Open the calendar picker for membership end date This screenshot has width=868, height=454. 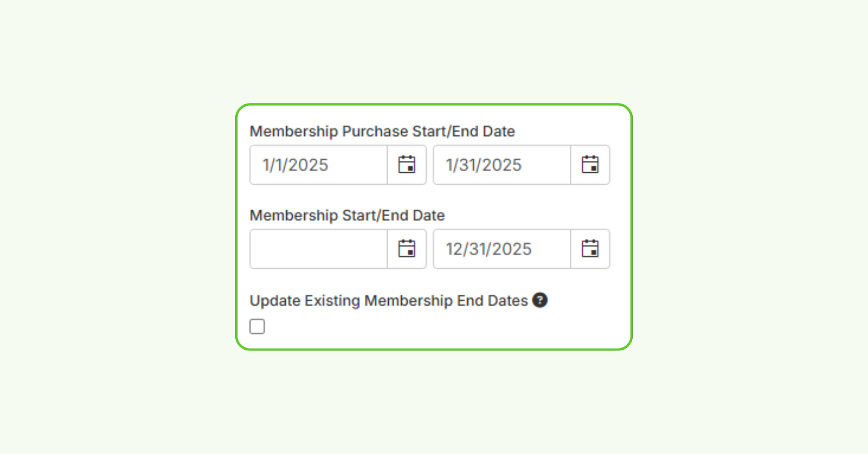(591, 249)
